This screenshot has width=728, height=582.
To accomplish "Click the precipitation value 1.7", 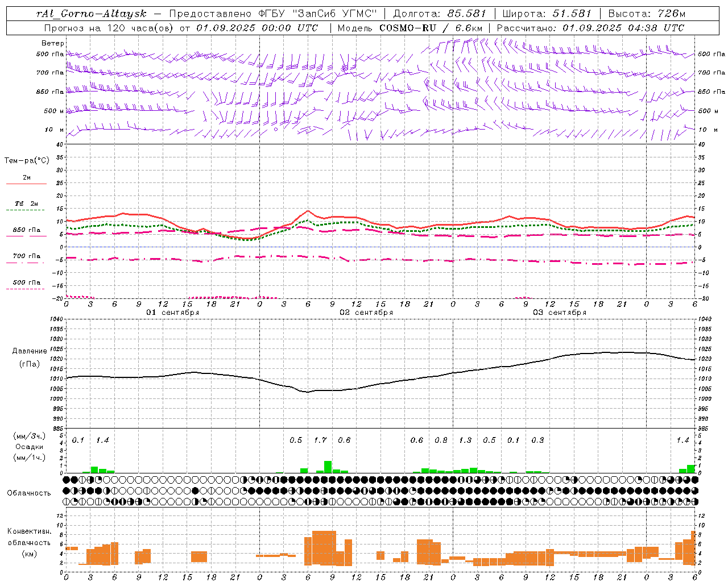I will pyautogui.click(x=320, y=440).
